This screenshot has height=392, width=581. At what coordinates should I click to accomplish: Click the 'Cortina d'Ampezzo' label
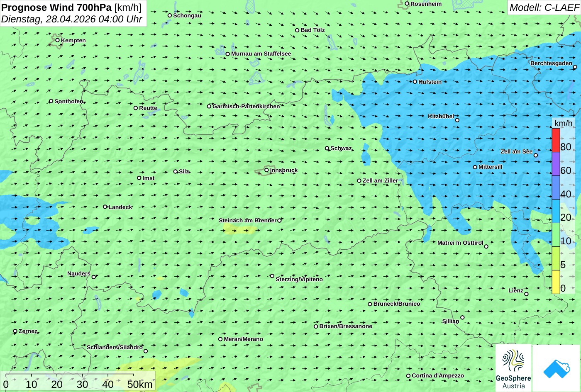point(438,375)
